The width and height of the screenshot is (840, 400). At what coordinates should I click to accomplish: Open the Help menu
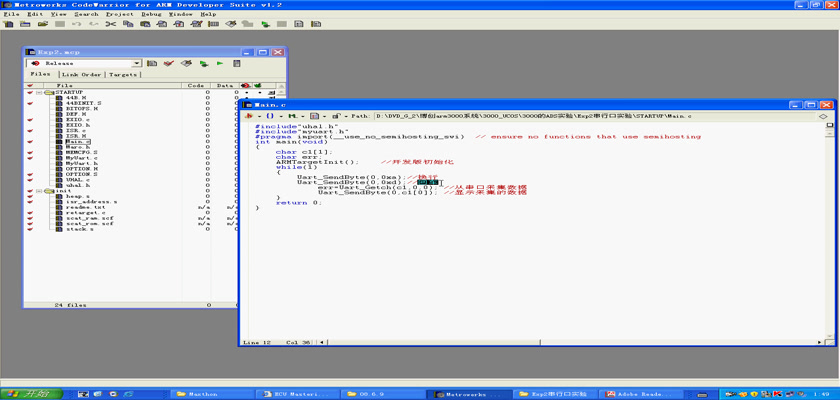(x=208, y=14)
